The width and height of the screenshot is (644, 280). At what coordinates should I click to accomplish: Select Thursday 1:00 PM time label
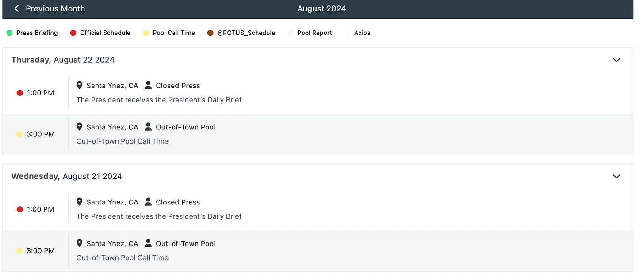40,93
